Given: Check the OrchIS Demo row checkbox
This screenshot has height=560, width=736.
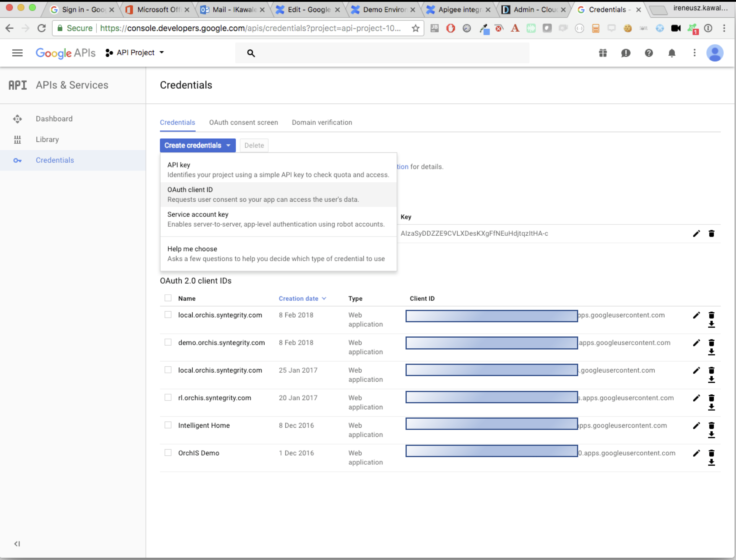Looking at the screenshot, I should pyautogui.click(x=168, y=453).
